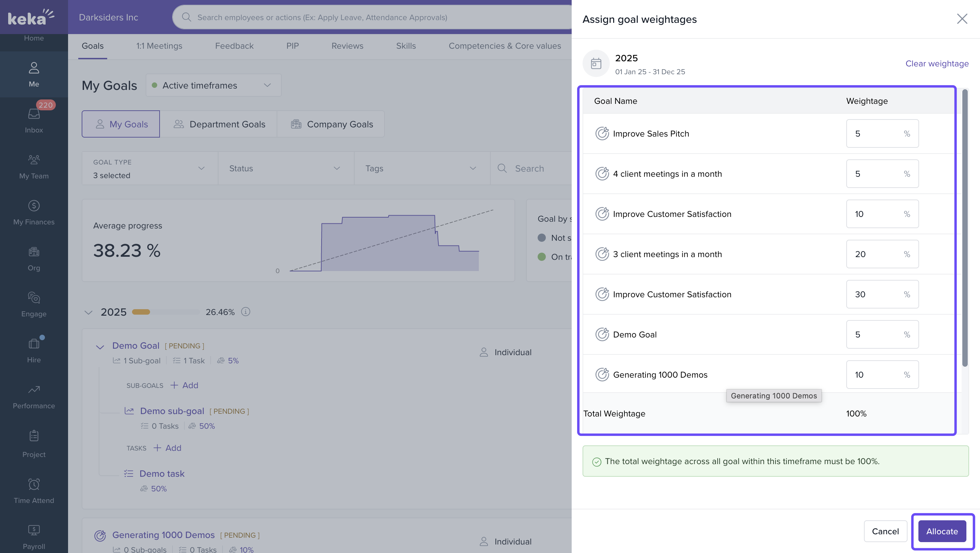Close the Assign goal weightages panel
980x553 pixels.
[x=962, y=19]
